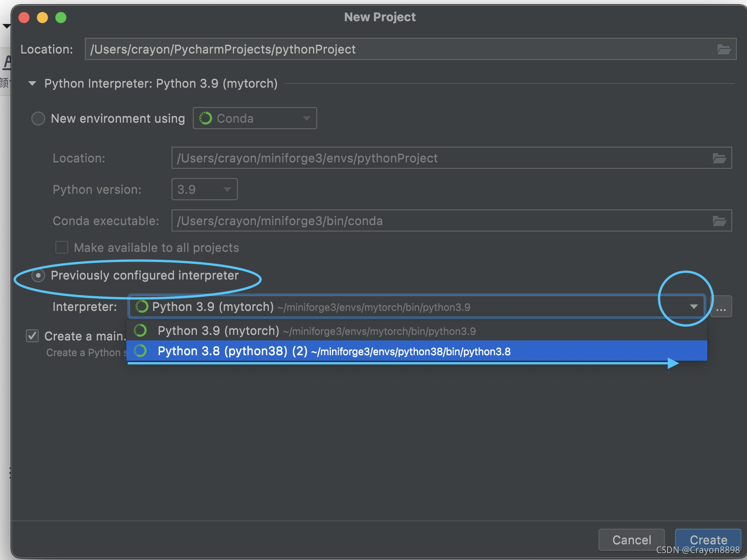Open the interpreter settings ellipsis button
747x560 pixels.
point(721,306)
